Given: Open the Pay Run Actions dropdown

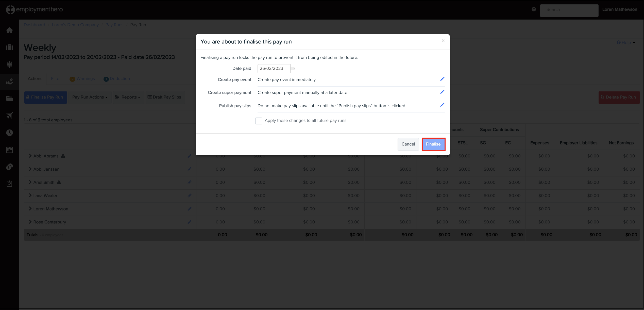Looking at the screenshot, I should coord(90,97).
